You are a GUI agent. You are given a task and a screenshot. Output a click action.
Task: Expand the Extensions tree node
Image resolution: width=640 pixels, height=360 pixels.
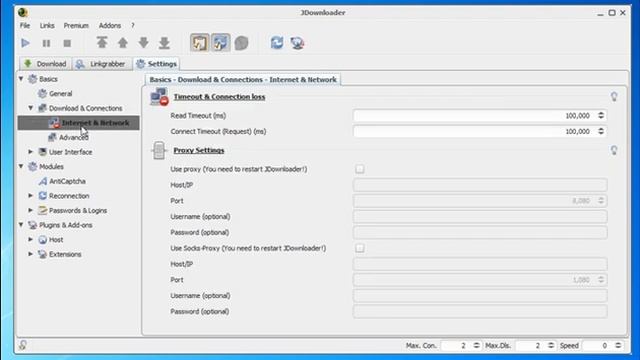(x=31, y=254)
